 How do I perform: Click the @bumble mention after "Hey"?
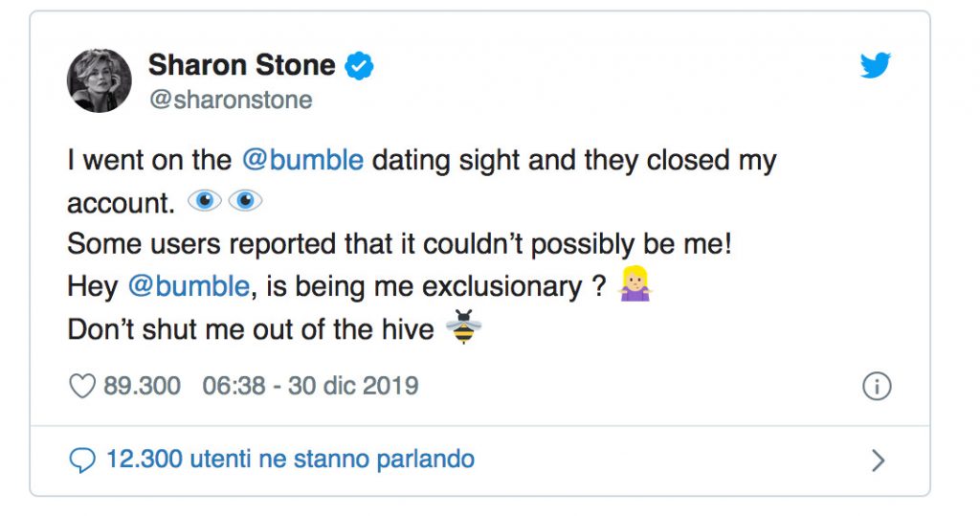click(x=188, y=286)
